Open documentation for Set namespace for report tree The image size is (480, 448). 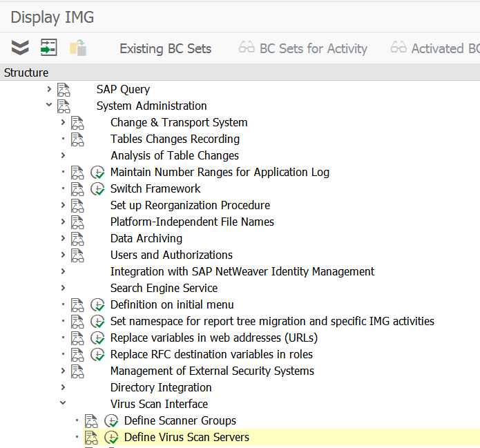pos(77,321)
